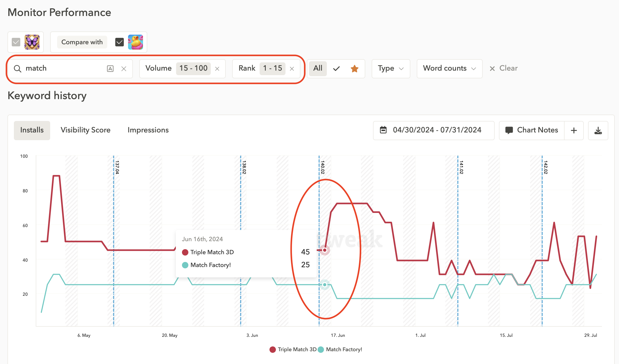Toggle the main app checkbox
Image resolution: width=619 pixels, height=364 pixels.
point(16,42)
